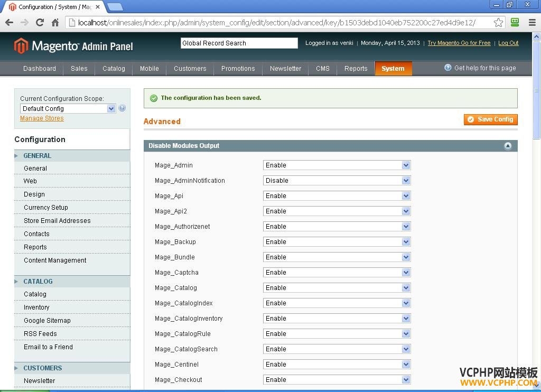Open Mage_CatalogSearch dropdown
Image resolution: width=541 pixels, height=392 pixels.
337,349
